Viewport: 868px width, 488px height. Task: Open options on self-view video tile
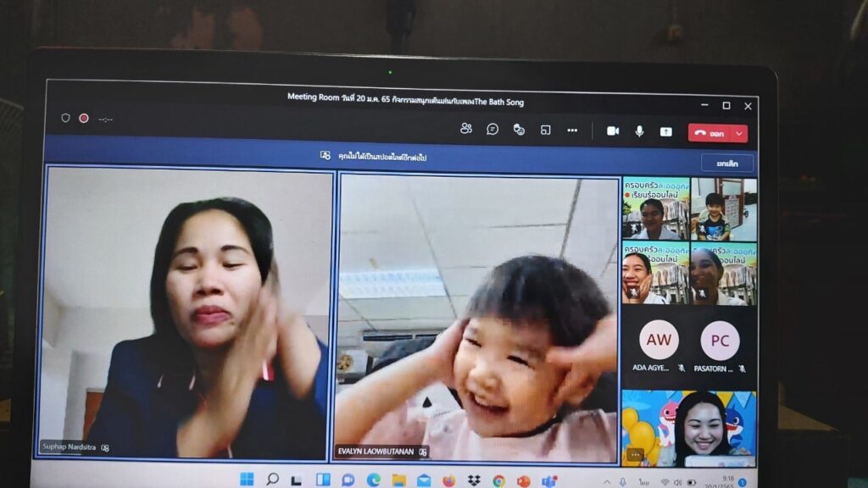coord(634,455)
